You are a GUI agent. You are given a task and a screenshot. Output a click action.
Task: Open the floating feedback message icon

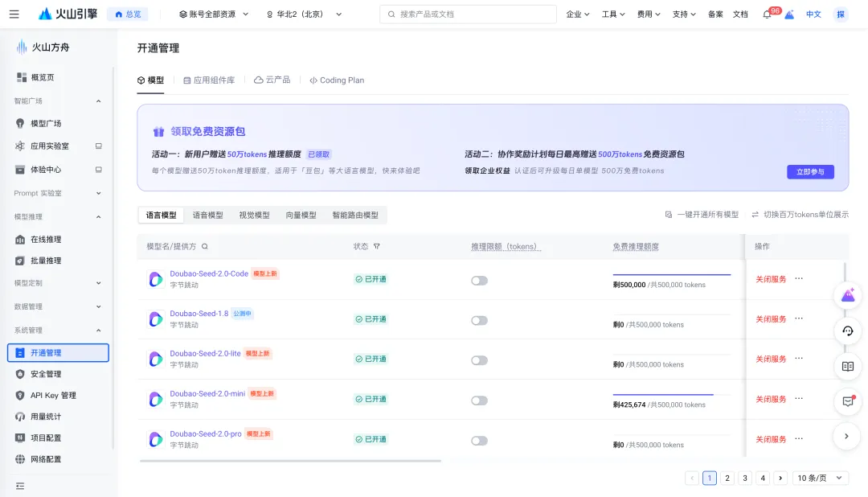pyautogui.click(x=848, y=401)
